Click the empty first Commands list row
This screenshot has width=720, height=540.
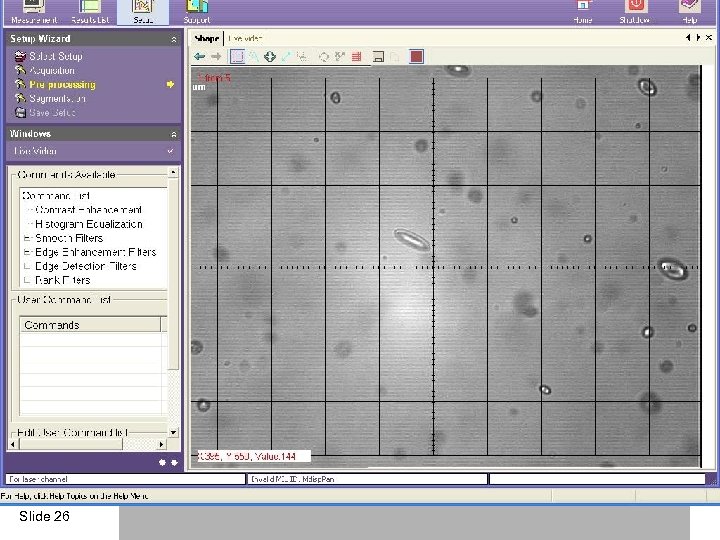90,339
